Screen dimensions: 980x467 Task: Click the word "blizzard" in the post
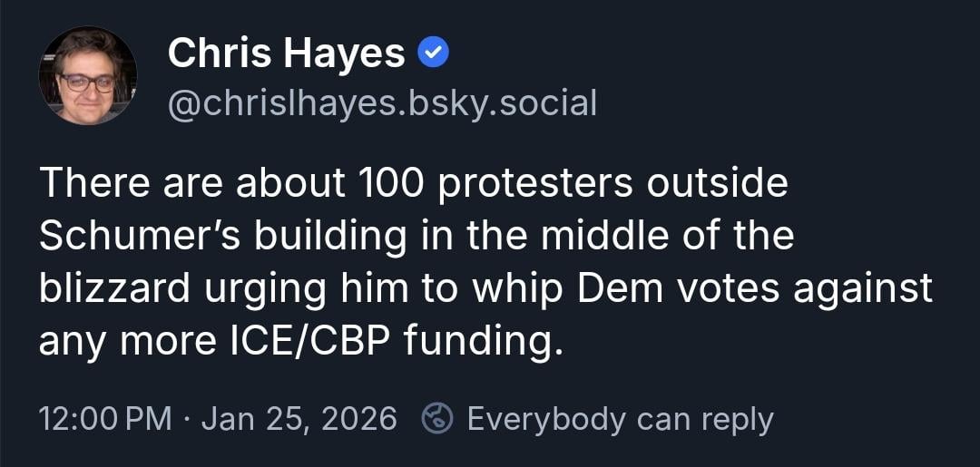114,288
